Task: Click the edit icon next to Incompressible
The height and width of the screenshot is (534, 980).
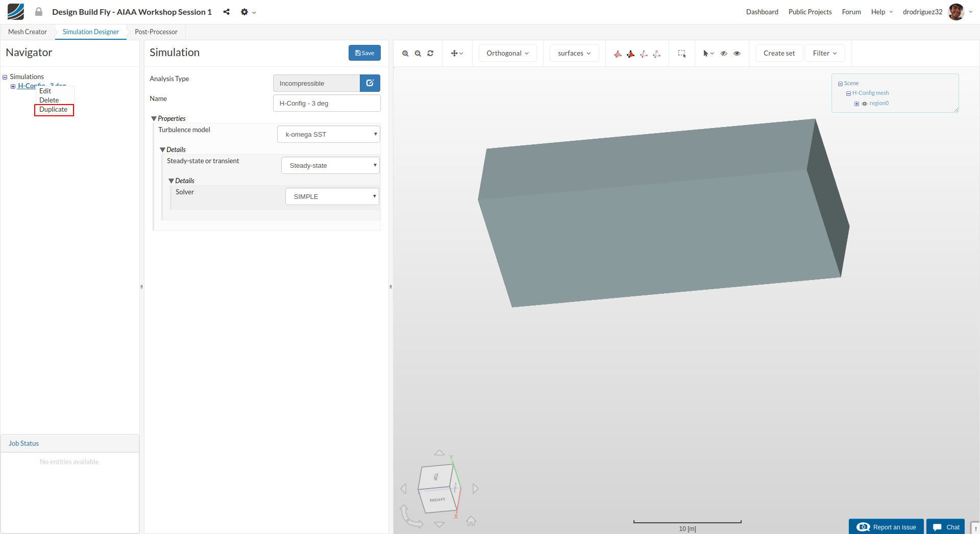Action: (370, 83)
